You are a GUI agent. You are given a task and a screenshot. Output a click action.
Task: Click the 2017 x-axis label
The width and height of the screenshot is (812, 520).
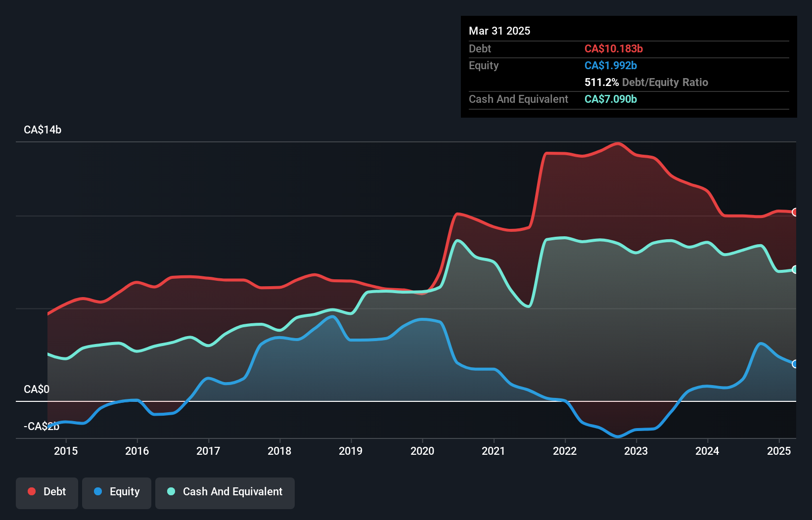pyautogui.click(x=208, y=451)
